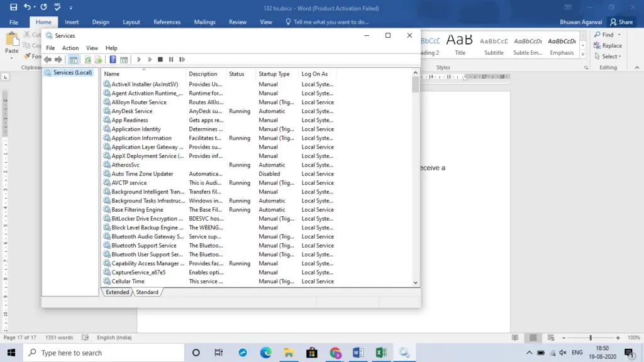The image size is (644, 362).
Task: Click the Save icon in Word title bar
Action: tap(14, 7)
